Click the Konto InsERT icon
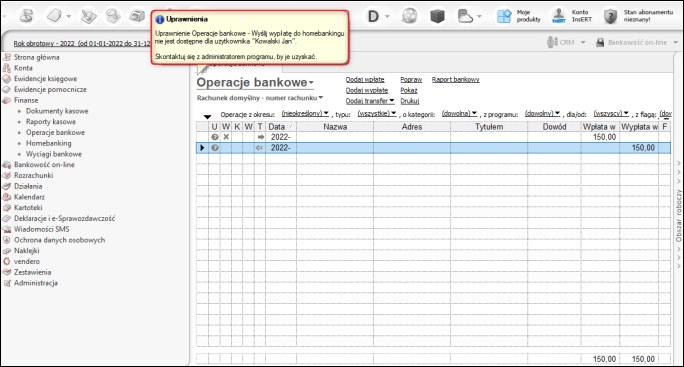The width and height of the screenshot is (684, 367). pos(559,16)
